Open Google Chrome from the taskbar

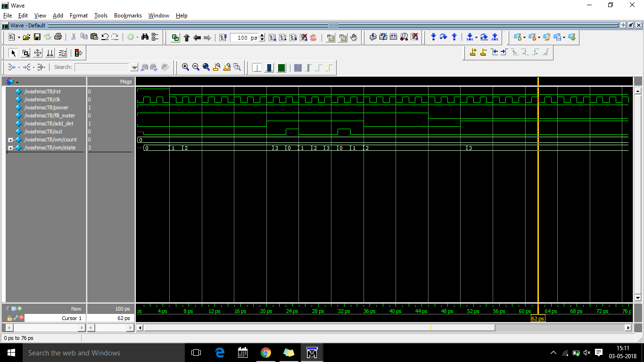[266, 353]
